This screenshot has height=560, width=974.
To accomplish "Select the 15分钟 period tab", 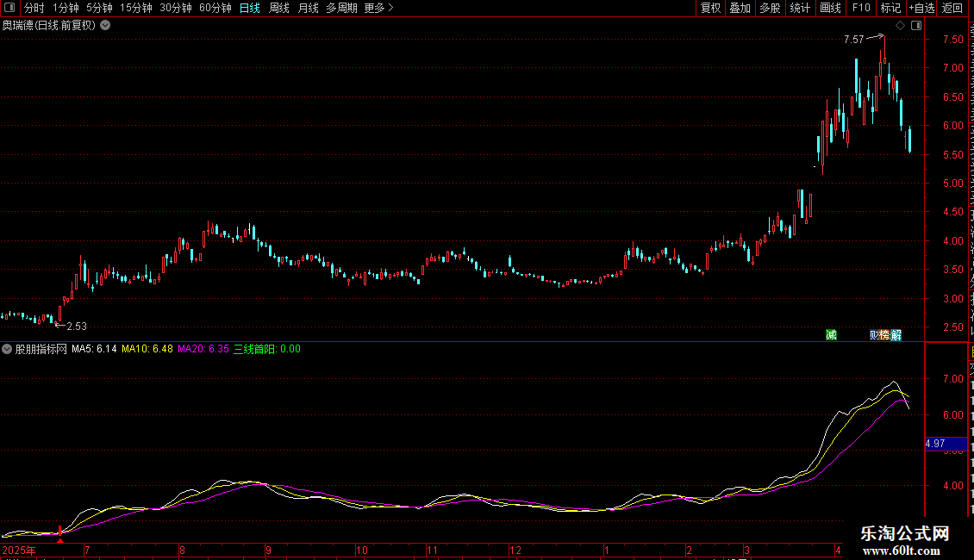I will coord(135,8).
